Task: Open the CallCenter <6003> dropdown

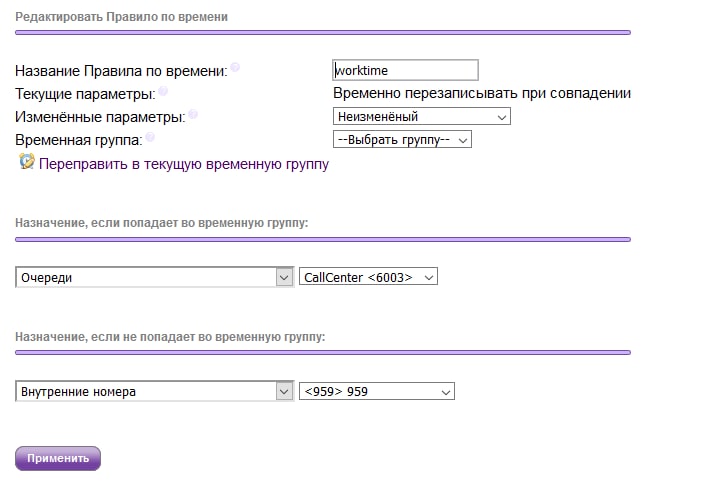Action: point(368,277)
